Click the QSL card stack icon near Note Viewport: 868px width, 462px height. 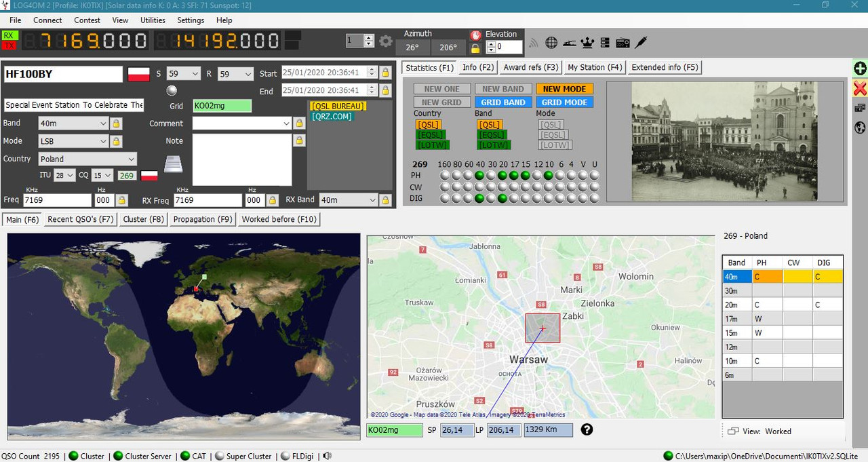click(174, 164)
